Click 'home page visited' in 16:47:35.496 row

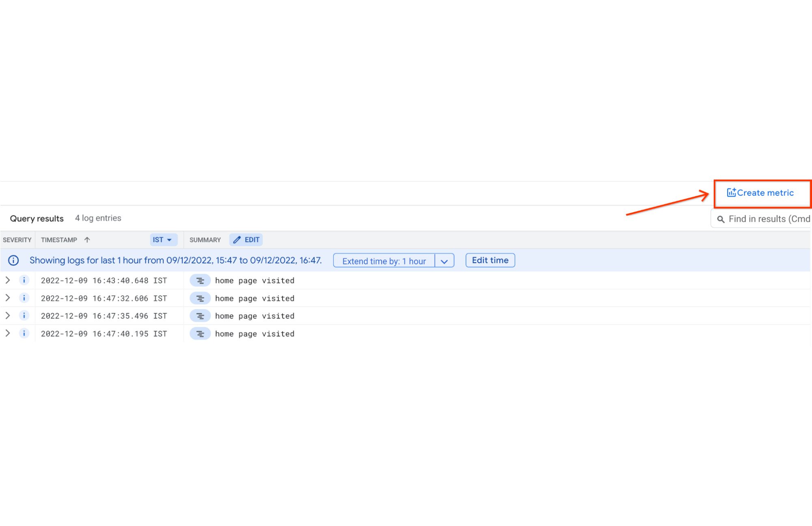pyautogui.click(x=255, y=316)
